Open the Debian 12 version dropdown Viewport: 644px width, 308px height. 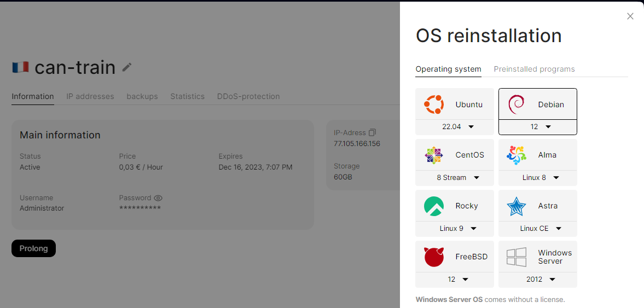548,127
